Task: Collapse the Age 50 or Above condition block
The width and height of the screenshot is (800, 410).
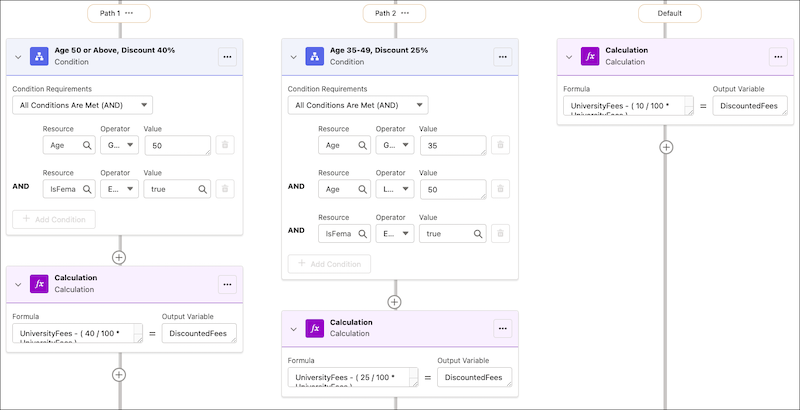Action: click(x=18, y=57)
